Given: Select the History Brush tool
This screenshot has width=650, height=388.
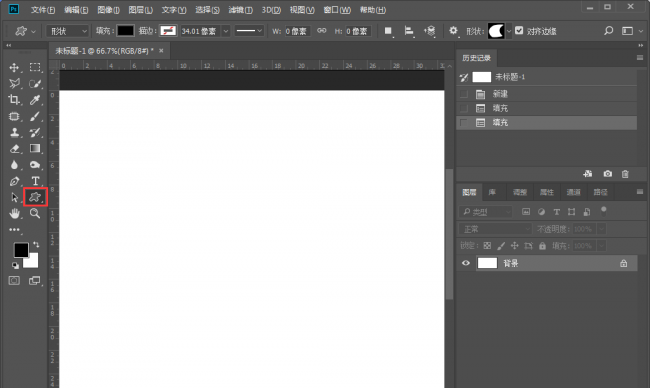Looking at the screenshot, I should (35, 133).
